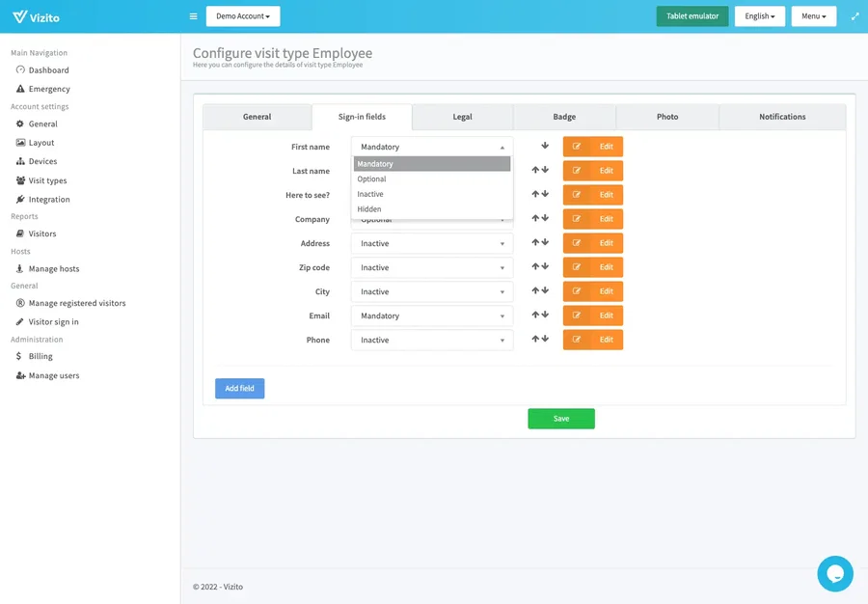Switch to the Badge tab
Viewport: 868px width, 604px height.
coord(564,117)
